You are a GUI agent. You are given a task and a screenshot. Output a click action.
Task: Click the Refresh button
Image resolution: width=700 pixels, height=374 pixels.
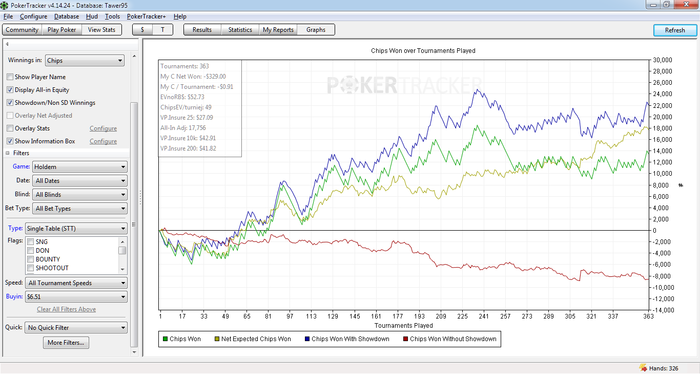(x=675, y=30)
